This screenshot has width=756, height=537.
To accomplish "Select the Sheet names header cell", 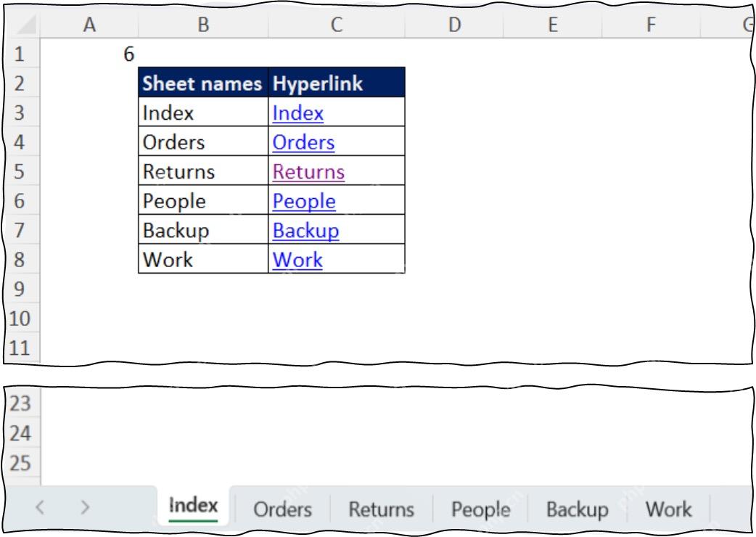I will point(203,83).
